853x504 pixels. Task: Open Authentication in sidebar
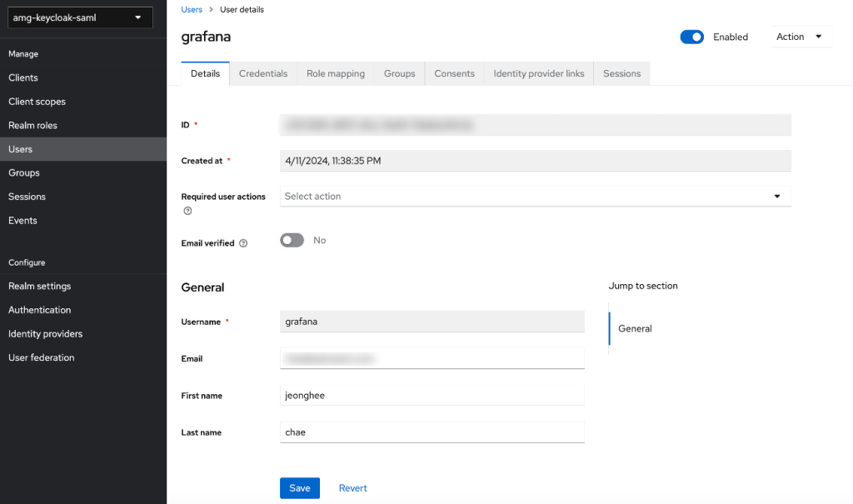83,310
